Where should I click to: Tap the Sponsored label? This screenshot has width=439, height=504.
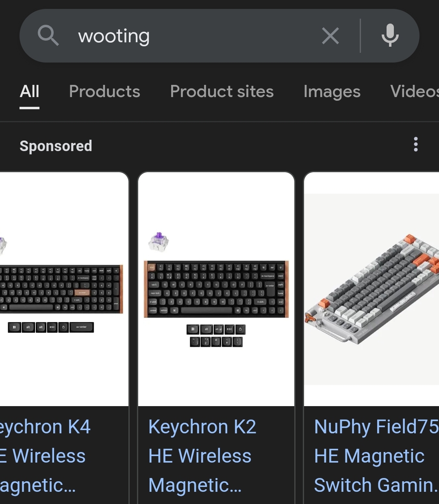point(56,146)
